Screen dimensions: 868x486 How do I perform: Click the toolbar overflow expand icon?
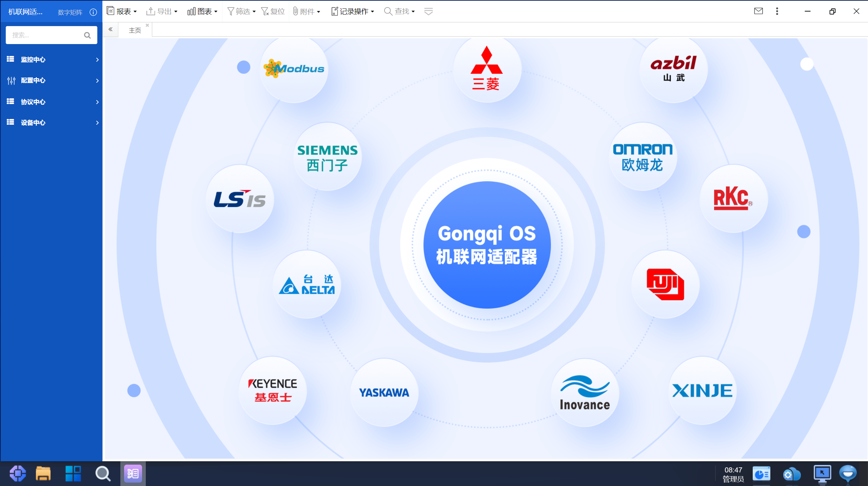[429, 11]
